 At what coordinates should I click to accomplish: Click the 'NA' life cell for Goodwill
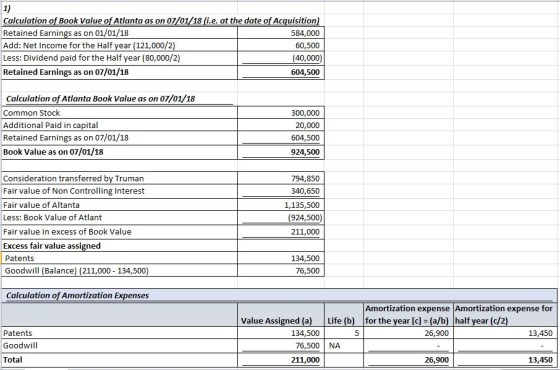[344, 346]
